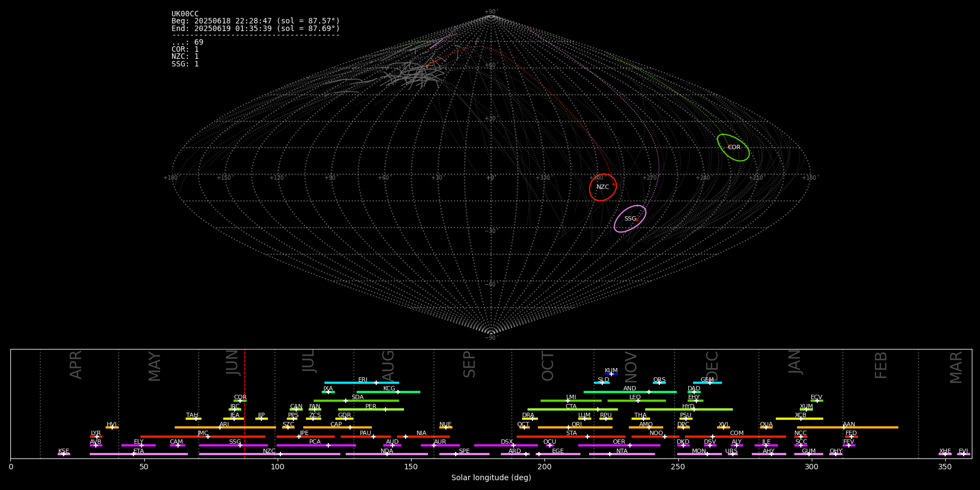The image size is (980, 490).
Task: Click the APR month label
Action: 76,365
